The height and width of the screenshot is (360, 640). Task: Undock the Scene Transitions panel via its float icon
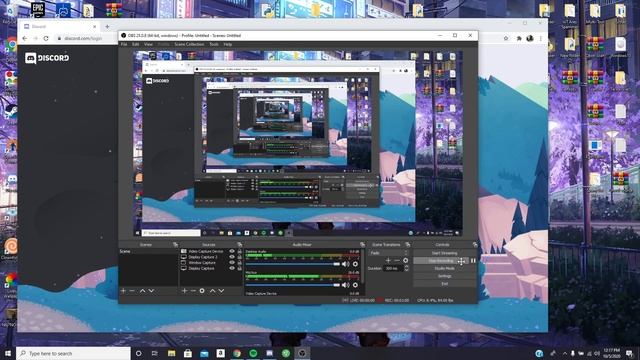[407, 244]
